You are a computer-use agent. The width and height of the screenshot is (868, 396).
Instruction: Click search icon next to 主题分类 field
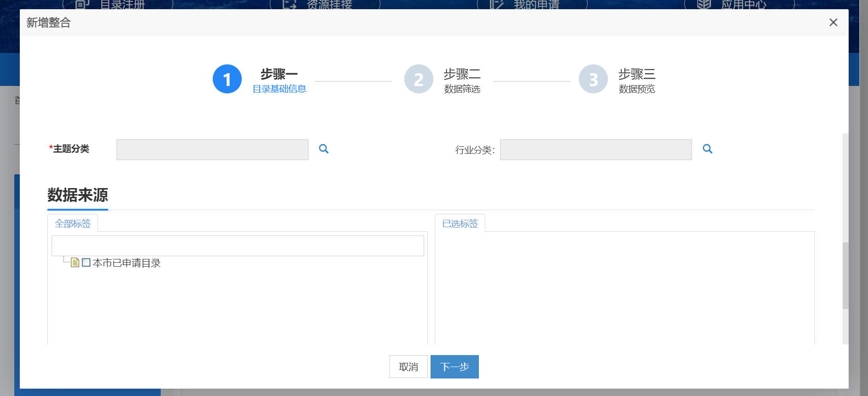click(324, 149)
